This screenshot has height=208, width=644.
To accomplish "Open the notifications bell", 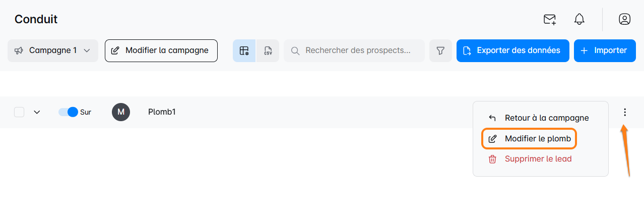I will click(x=579, y=19).
